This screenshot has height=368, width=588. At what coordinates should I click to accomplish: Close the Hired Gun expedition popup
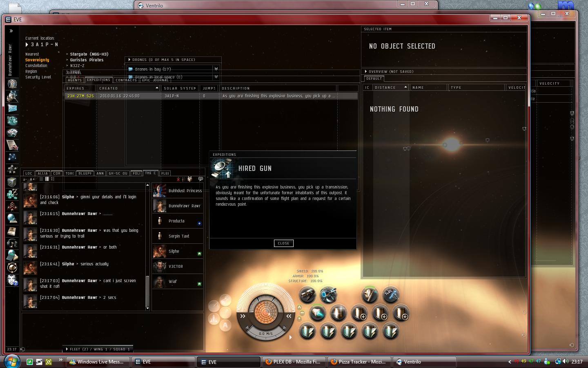tap(283, 243)
